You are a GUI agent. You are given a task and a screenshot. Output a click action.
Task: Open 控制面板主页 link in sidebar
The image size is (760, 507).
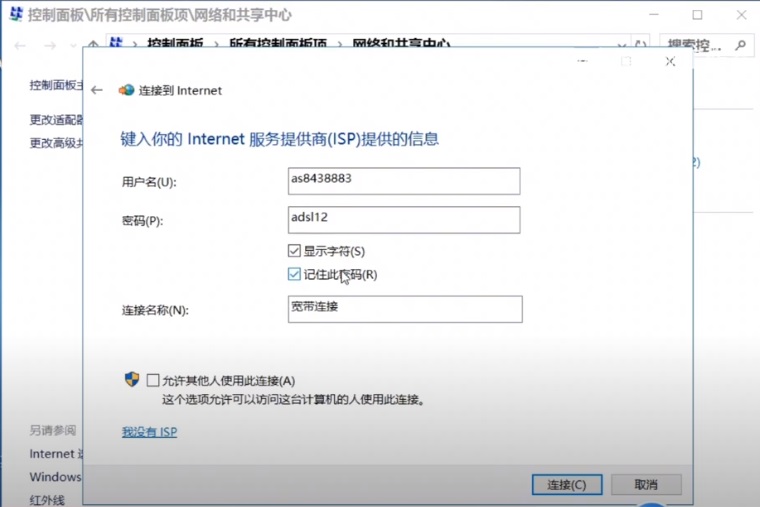click(56, 85)
